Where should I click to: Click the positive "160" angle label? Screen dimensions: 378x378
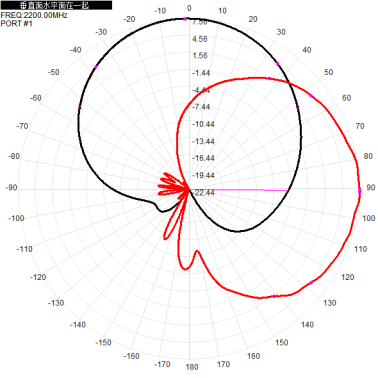click(x=253, y=356)
